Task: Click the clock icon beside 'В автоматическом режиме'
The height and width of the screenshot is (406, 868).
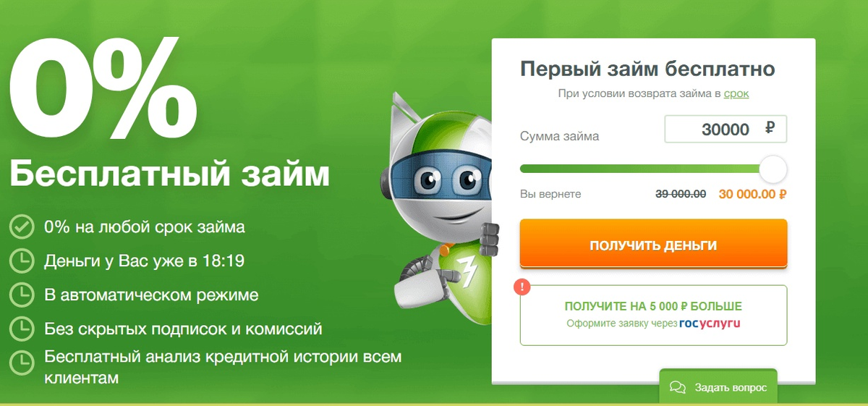Action: pos(22,295)
